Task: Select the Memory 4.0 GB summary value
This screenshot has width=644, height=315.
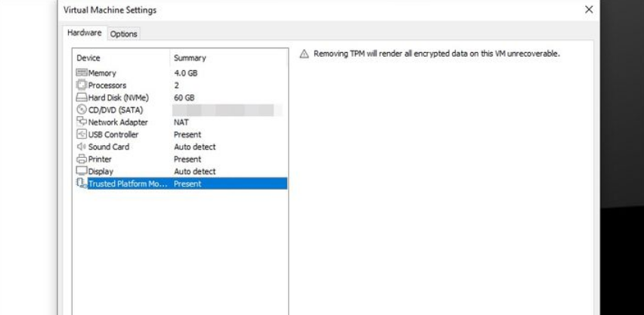Action: pyautogui.click(x=184, y=73)
